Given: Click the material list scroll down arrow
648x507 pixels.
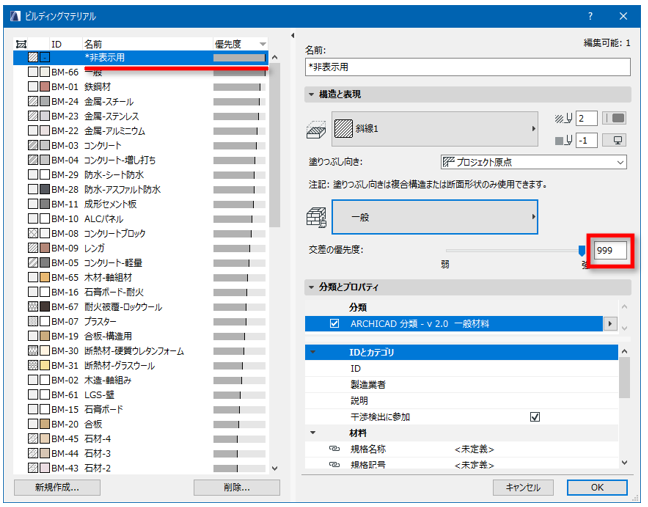Looking at the screenshot, I should click(x=275, y=468).
